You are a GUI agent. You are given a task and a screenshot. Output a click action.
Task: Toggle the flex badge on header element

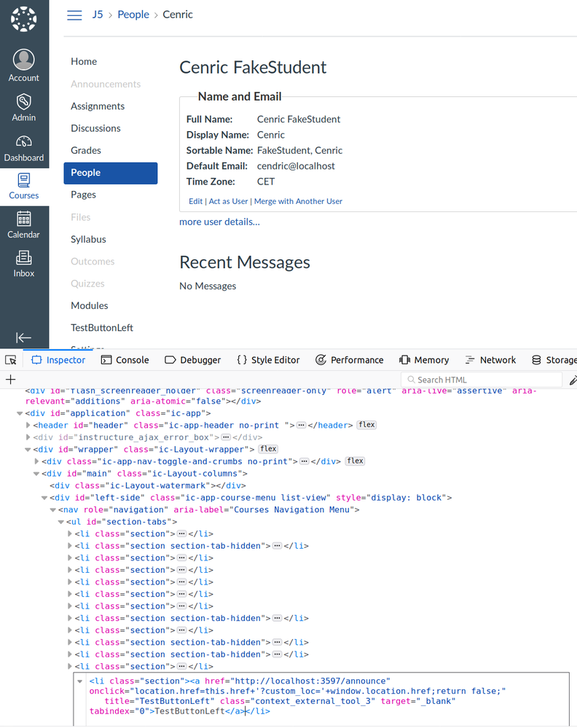pos(366,425)
